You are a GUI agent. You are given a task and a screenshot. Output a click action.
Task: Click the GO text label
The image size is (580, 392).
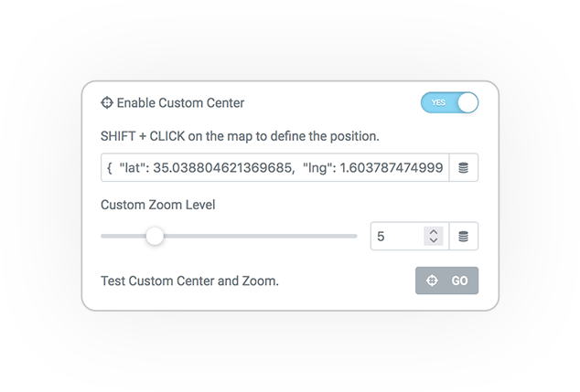(459, 281)
